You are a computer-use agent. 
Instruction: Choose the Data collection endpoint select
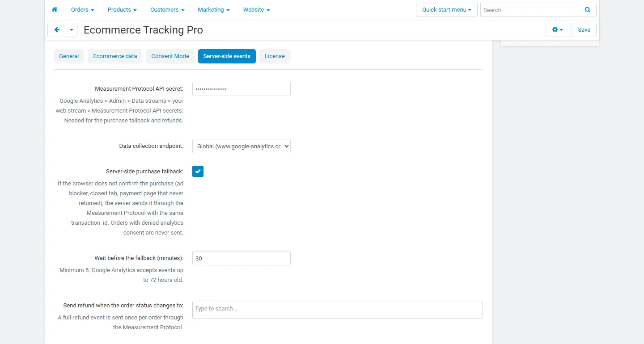tap(241, 146)
